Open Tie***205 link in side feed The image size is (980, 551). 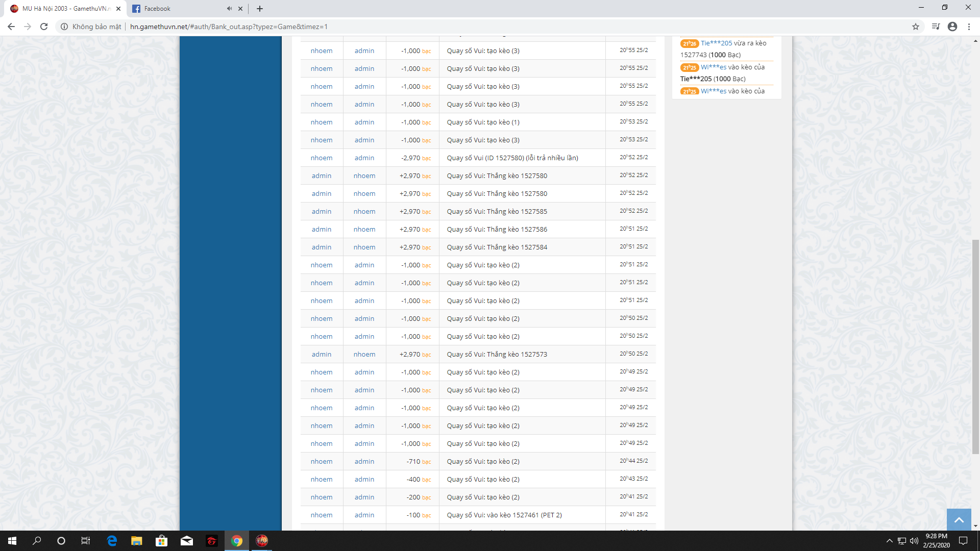click(x=716, y=43)
